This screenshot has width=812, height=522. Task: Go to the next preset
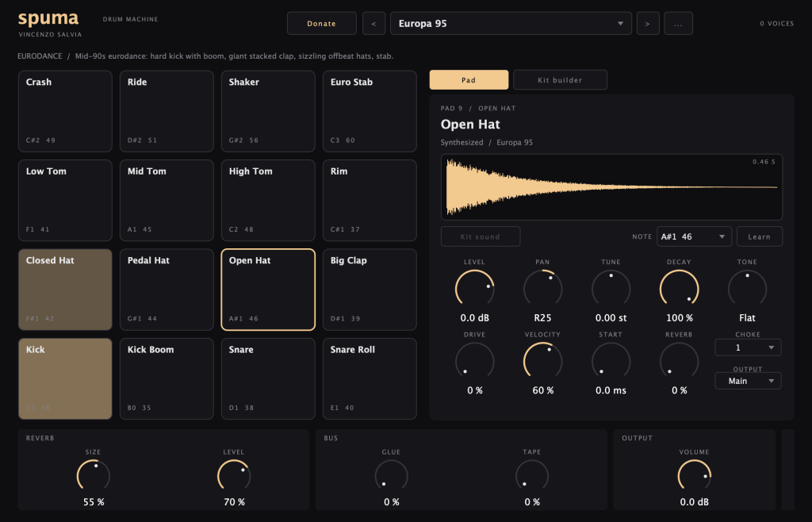click(648, 23)
